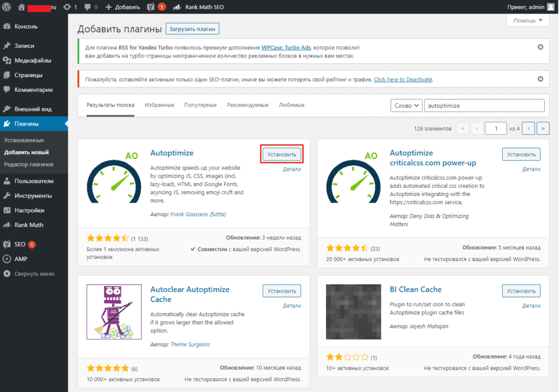Click Autoclear robot thumbnail
This screenshot has width=559, height=392.
point(114,312)
